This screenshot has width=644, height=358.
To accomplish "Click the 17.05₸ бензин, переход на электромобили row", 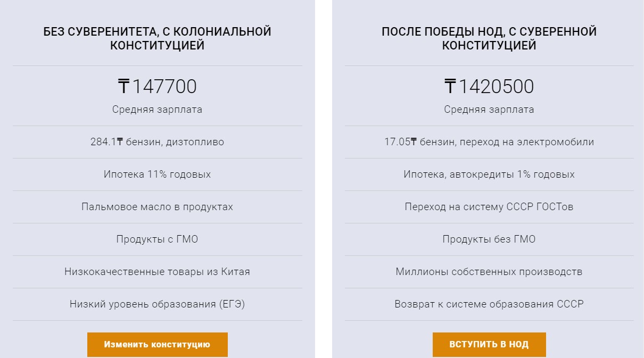I will 489,142.
